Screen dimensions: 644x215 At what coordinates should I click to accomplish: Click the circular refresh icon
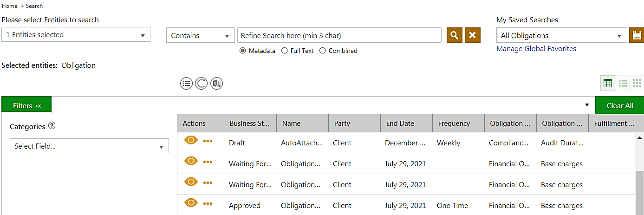tap(201, 84)
